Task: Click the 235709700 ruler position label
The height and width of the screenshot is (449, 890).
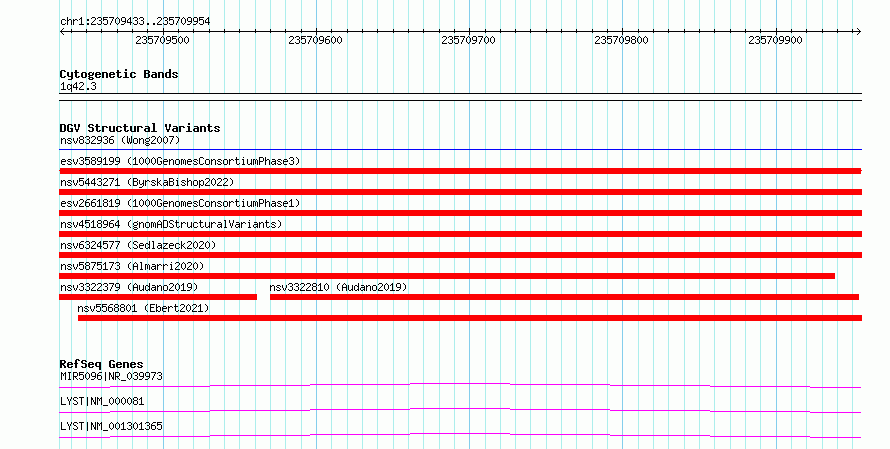Action: [468, 40]
